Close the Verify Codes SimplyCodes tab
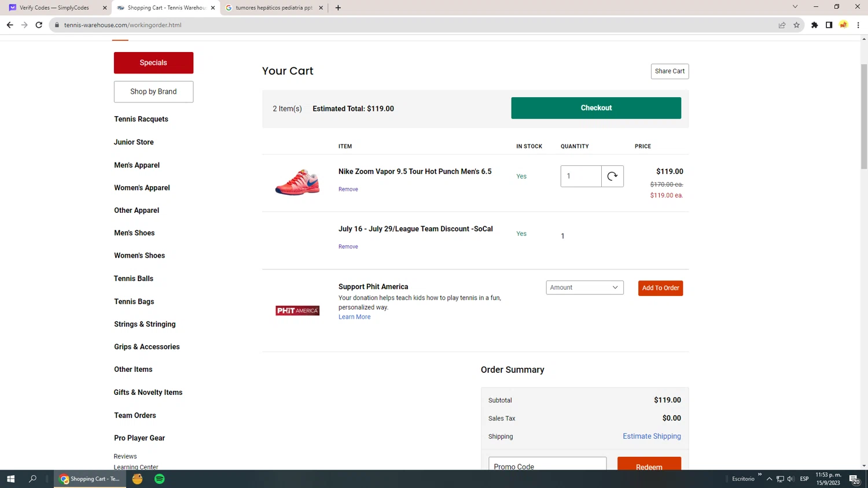This screenshot has height=488, width=868. tap(105, 8)
